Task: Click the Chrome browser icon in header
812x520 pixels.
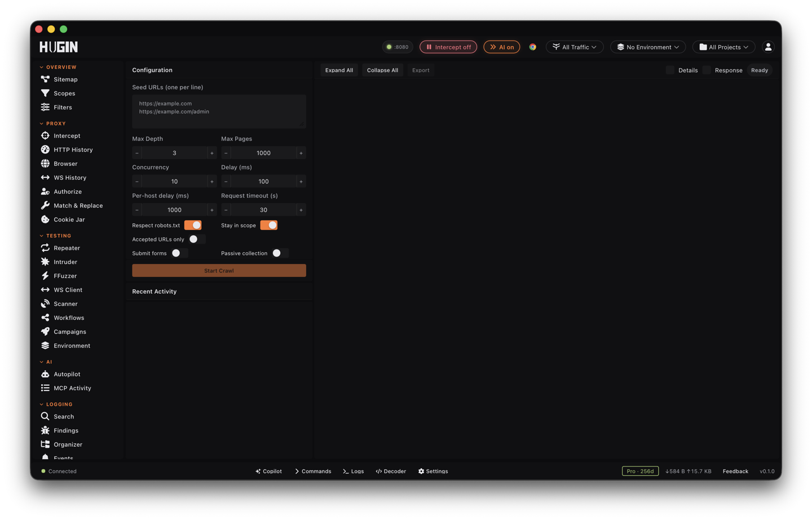Action: pyautogui.click(x=532, y=47)
